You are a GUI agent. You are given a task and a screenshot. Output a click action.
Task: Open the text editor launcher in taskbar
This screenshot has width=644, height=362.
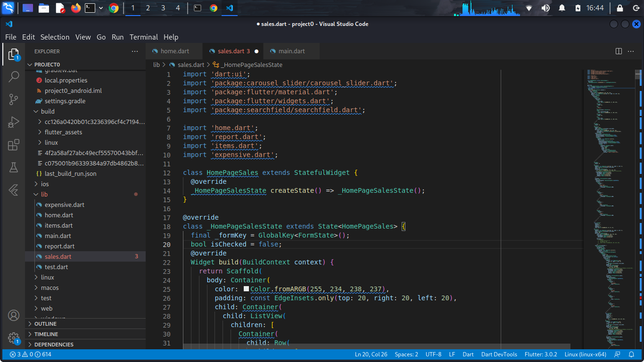pyautogui.click(x=60, y=8)
